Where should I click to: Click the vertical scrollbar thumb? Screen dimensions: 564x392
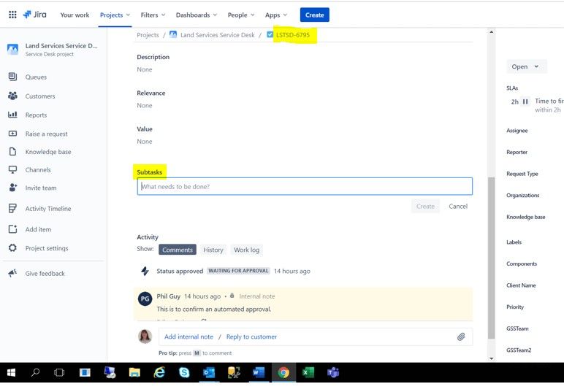click(492, 258)
